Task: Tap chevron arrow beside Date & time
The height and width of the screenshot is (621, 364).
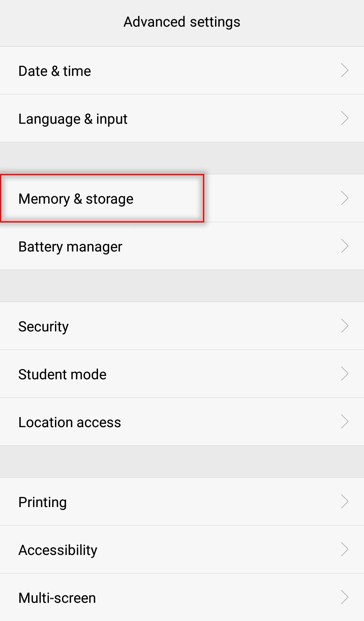Action: (x=344, y=70)
